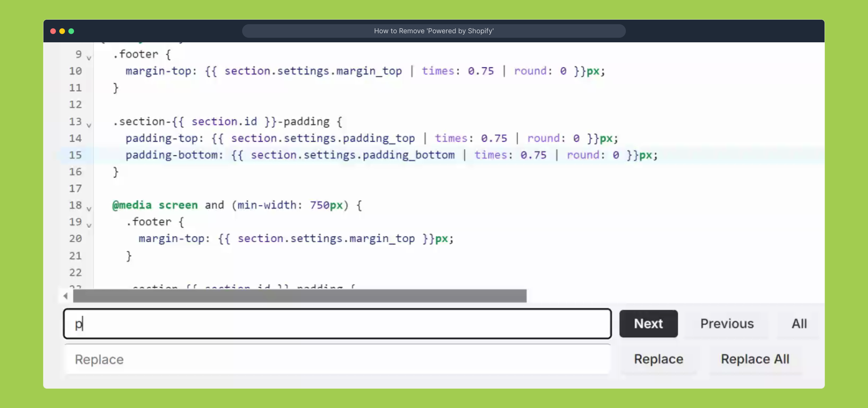Collapse the @media block at line 18
Viewport: 868px width, 408px height.
89,209
